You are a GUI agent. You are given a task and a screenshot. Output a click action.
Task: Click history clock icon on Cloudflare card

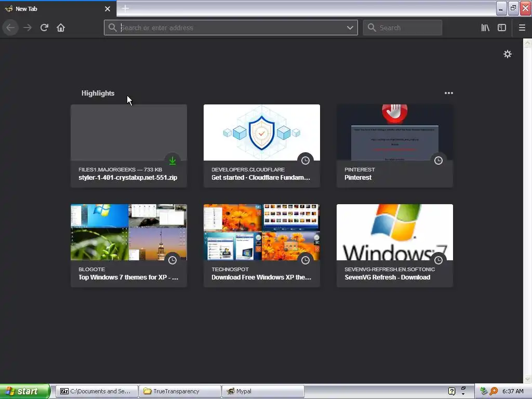pyautogui.click(x=305, y=161)
